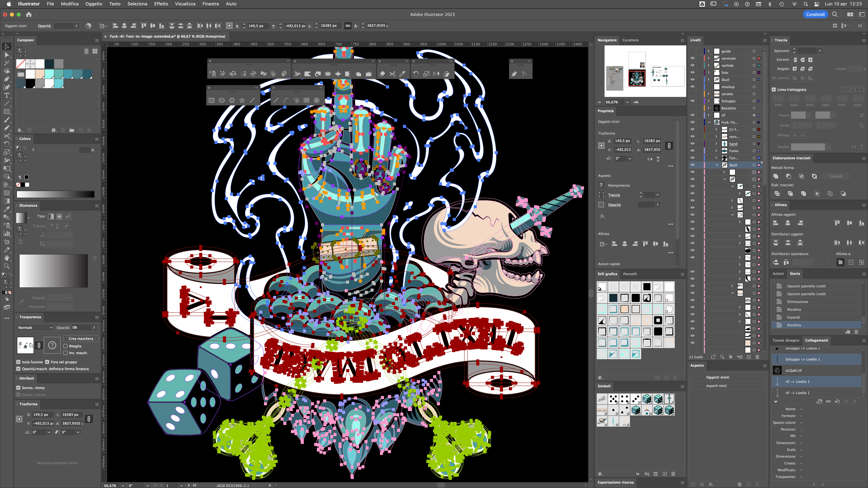Select the Zoom tool in the toolbar

pyautogui.click(x=6, y=266)
